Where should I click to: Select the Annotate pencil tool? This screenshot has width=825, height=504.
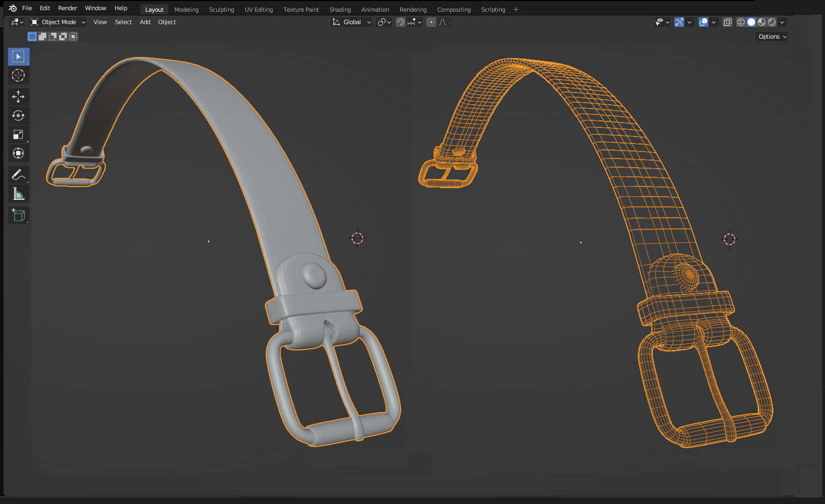(18, 175)
